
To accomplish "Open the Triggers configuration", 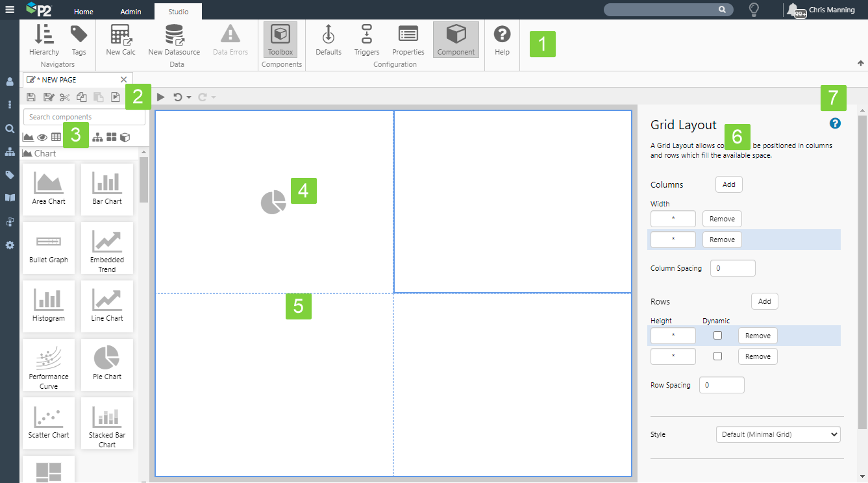I will click(x=366, y=40).
